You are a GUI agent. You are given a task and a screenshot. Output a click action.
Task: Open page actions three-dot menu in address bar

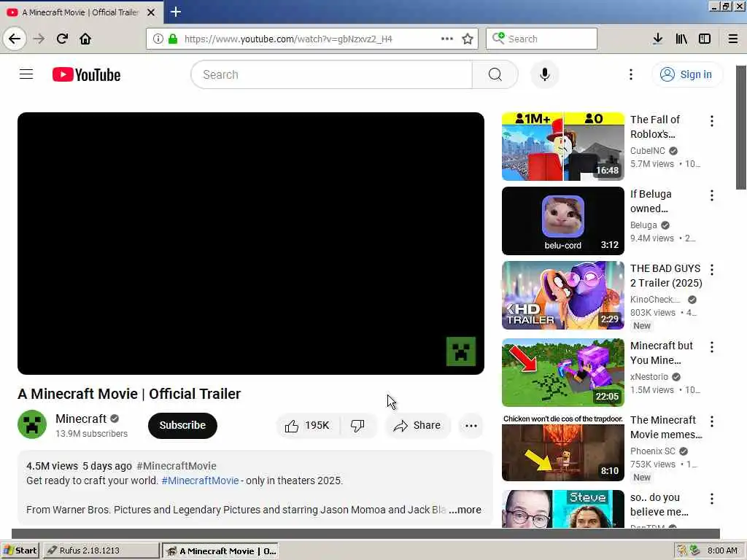pyautogui.click(x=447, y=39)
